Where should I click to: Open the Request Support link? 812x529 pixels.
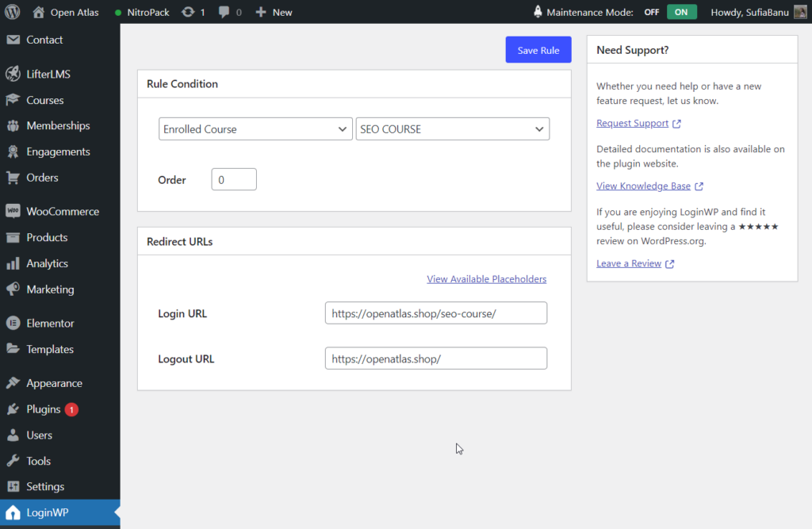[x=638, y=123]
